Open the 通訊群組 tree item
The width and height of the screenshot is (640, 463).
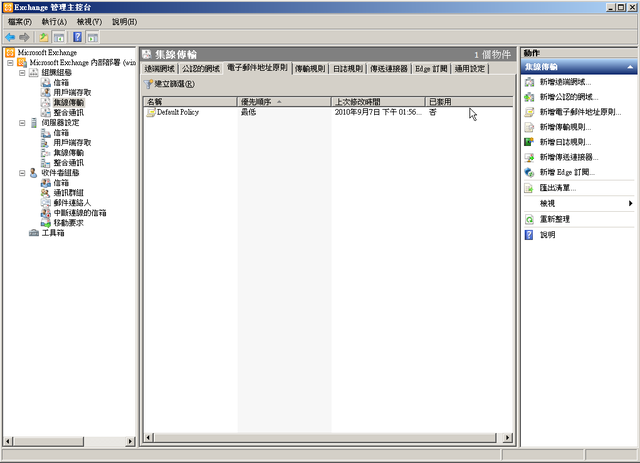click(x=69, y=193)
